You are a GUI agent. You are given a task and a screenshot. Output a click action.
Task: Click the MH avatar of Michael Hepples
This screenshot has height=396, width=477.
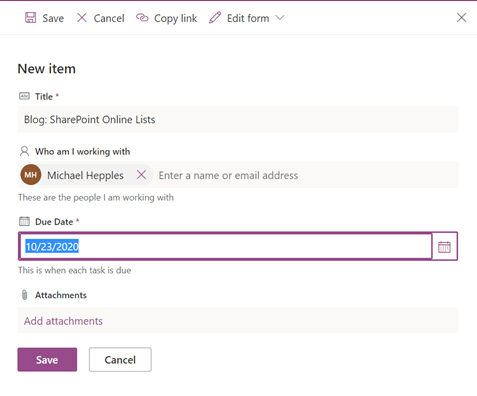pyautogui.click(x=31, y=175)
